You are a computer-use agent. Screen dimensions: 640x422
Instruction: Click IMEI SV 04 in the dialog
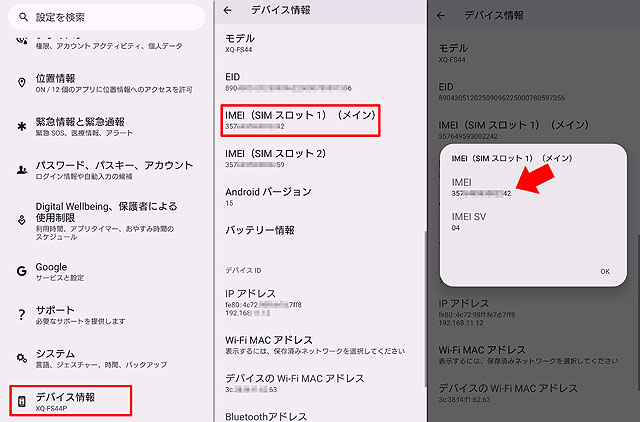469,221
